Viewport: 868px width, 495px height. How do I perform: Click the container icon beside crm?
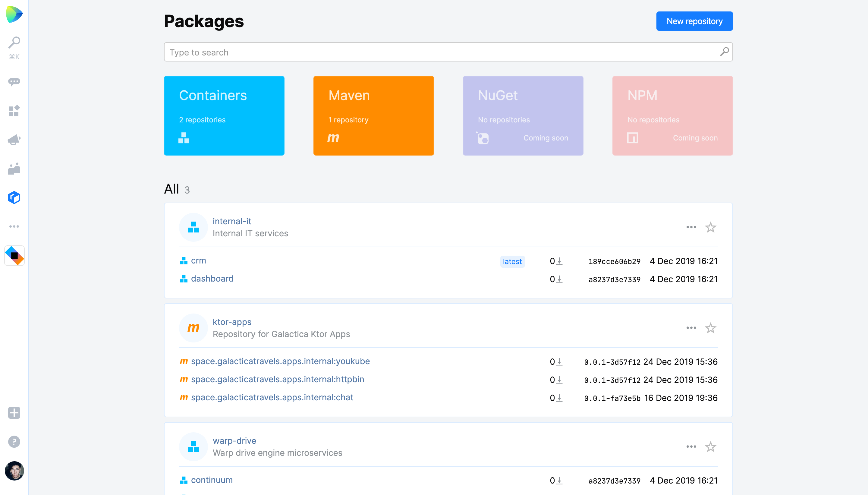[184, 261]
